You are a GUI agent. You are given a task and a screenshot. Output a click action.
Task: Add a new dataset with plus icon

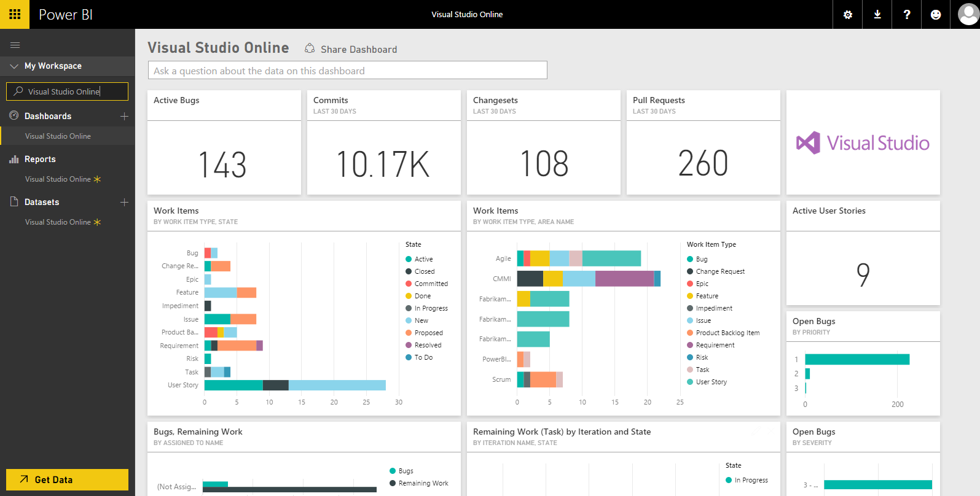pos(124,202)
